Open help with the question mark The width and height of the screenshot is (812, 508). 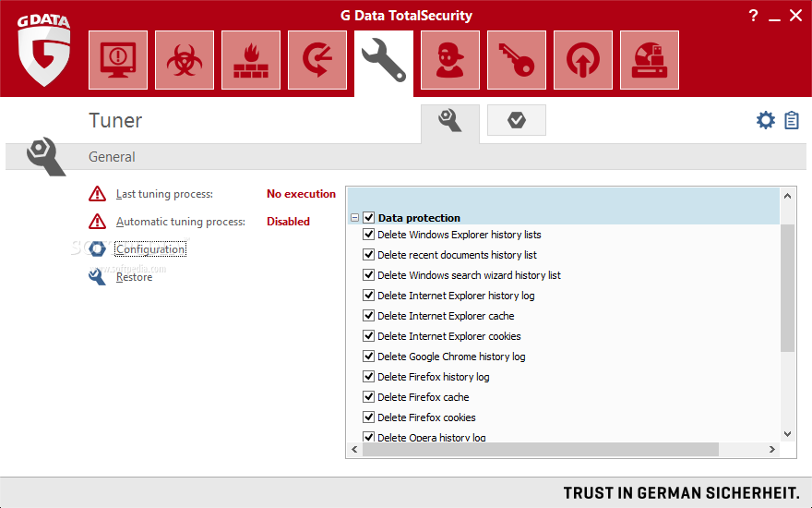click(x=753, y=16)
